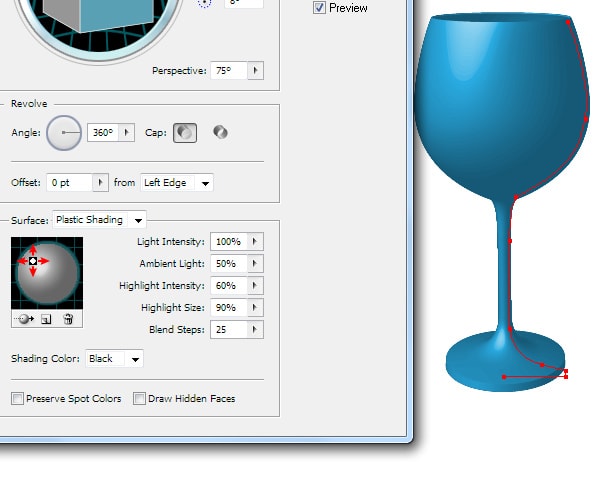Open Highlight Intensity slider arrow
This screenshot has width=600, height=486.
point(255,285)
